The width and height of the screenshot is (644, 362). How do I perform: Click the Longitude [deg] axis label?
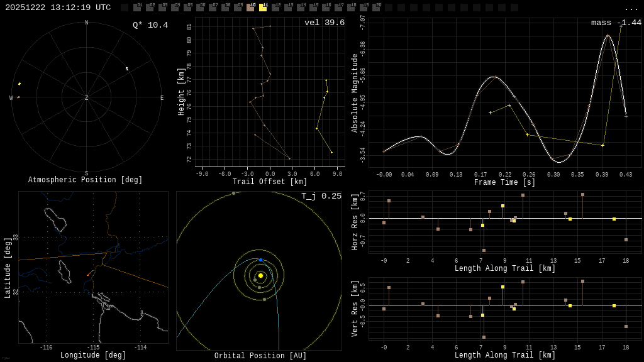pos(93,355)
